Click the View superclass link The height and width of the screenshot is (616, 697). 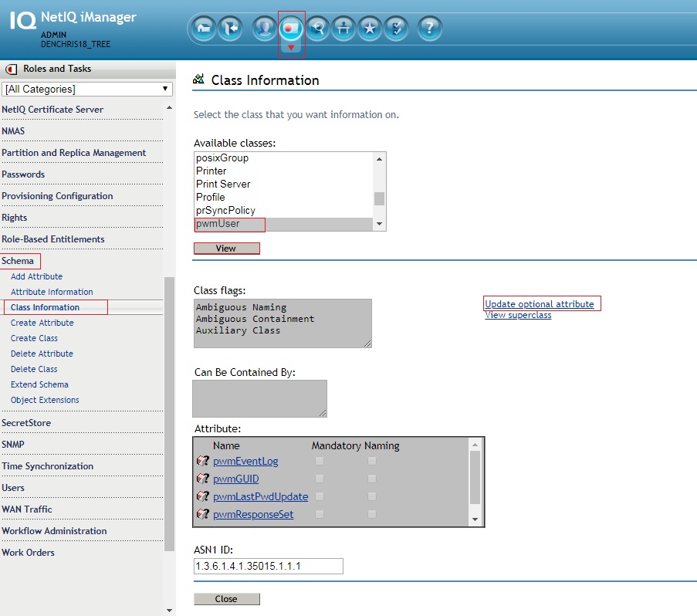(x=518, y=315)
